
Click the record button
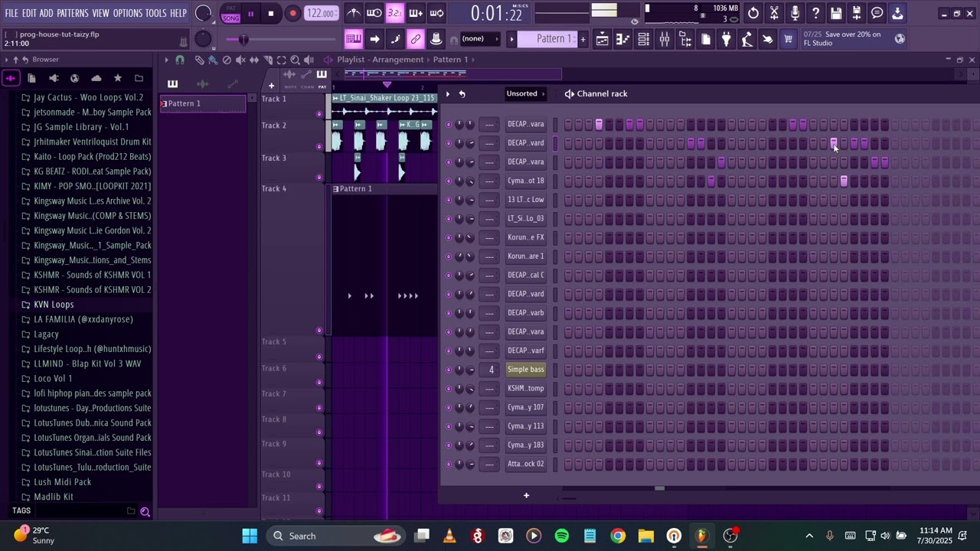click(x=292, y=14)
